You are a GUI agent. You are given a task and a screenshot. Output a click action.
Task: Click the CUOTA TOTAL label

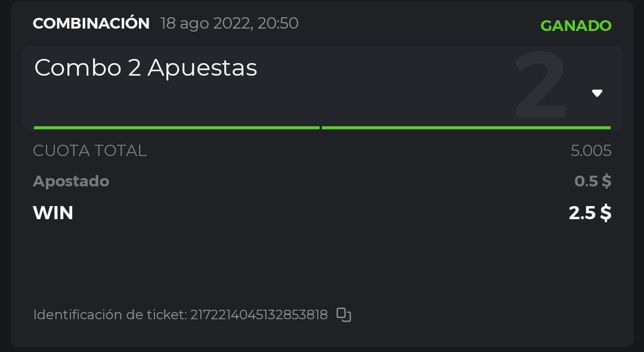pos(89,151)
